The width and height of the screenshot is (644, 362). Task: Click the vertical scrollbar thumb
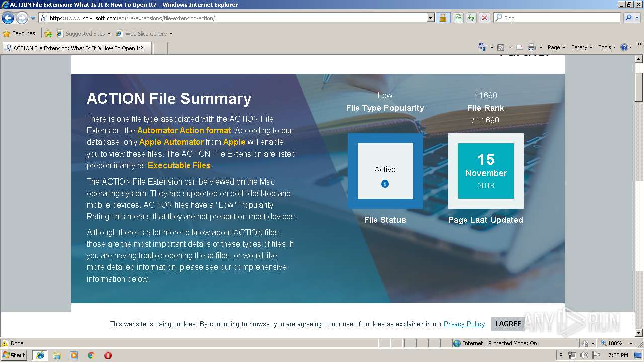[639, 87]
